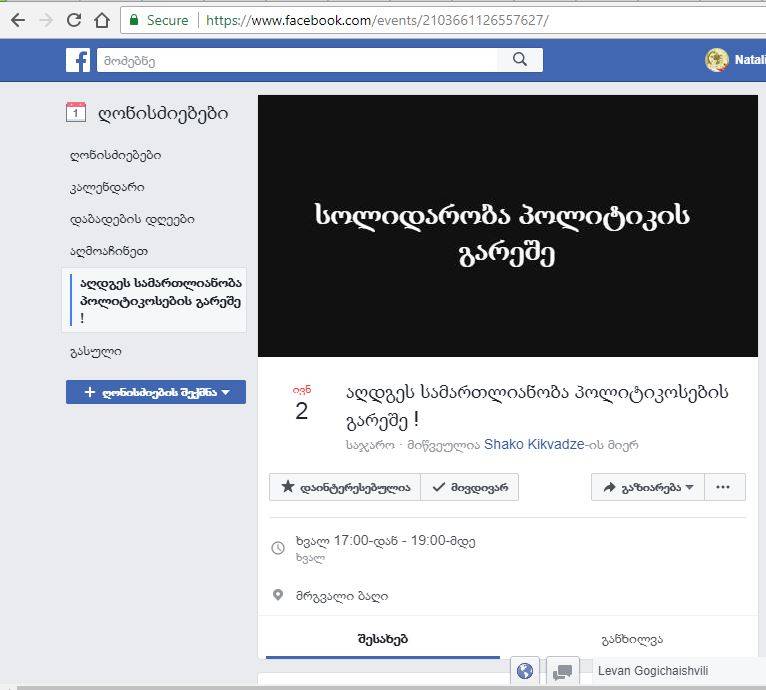Focus the URL address bar

(x=443, y=21)
